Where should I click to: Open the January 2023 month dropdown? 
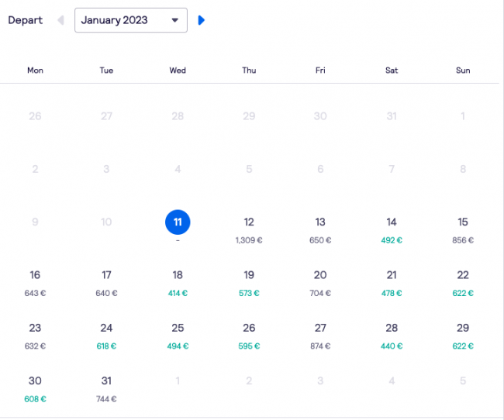pos(131,20)
